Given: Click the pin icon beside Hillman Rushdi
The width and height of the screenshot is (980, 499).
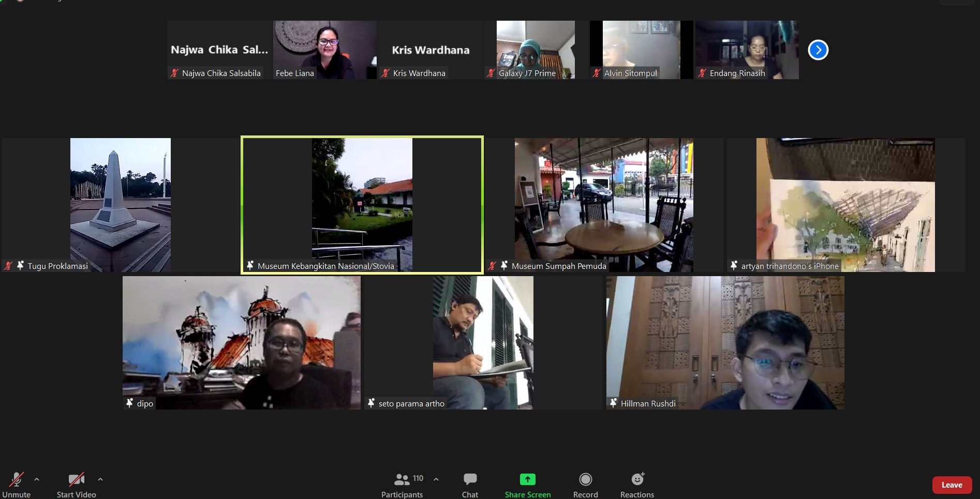Looking at the screenshot, I should click(613, 403).
